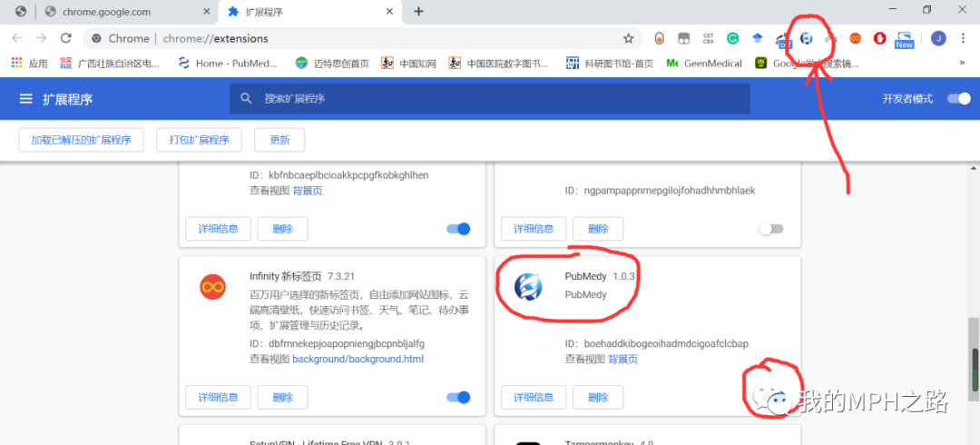Reload the extensions page

tap(65, 38)
